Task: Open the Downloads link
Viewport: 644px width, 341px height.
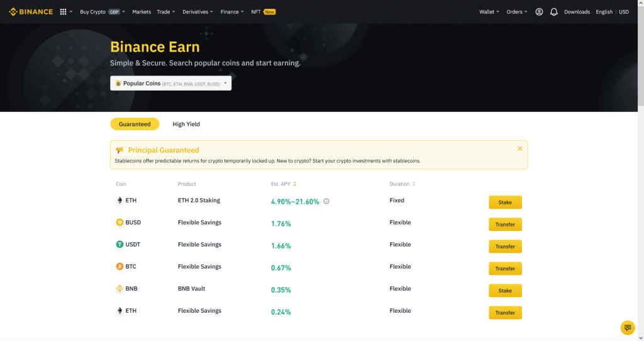Action: [x=577, y=12]
